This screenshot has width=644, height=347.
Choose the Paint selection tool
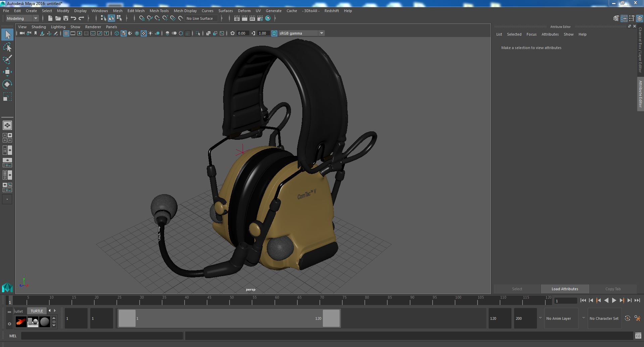pos(7,59)
